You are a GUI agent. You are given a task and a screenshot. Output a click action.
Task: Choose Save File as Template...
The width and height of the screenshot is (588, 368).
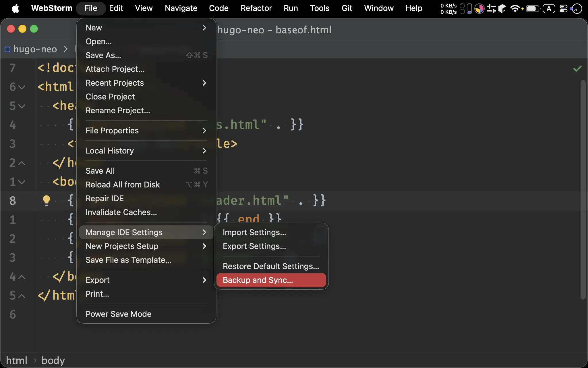(146, 260)
